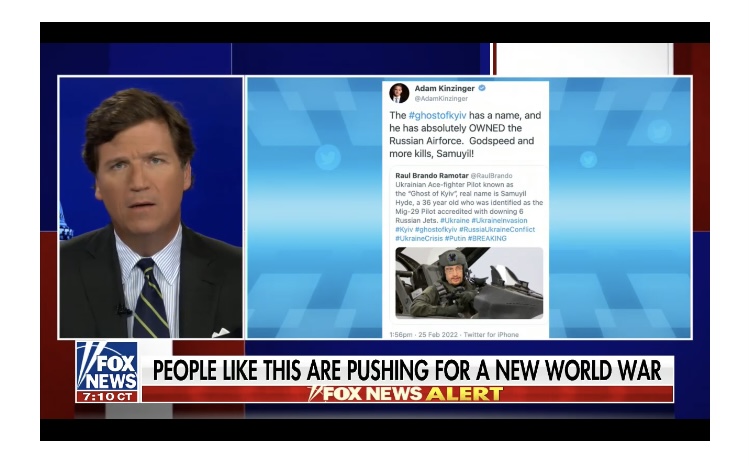The image size is (750, 466).
Task: Click the #RussiaUkraineConflict hashtag
Action: [497, 230]
